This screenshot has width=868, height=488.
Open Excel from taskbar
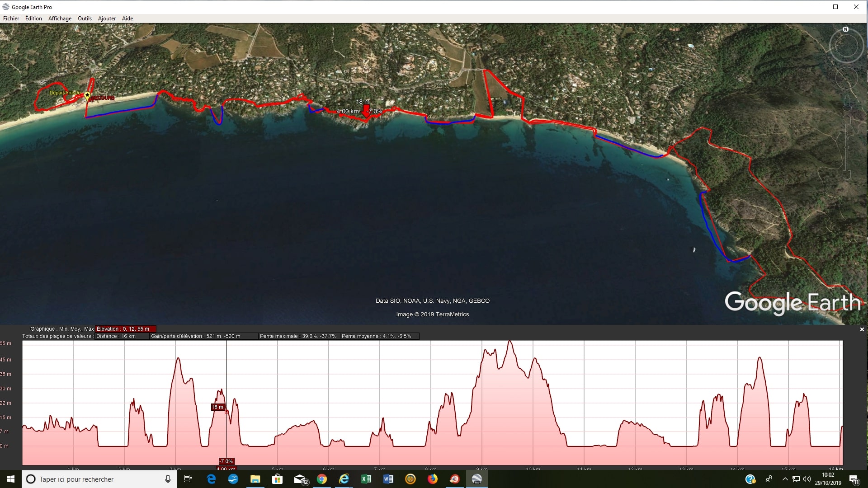[x=366, y=479]
